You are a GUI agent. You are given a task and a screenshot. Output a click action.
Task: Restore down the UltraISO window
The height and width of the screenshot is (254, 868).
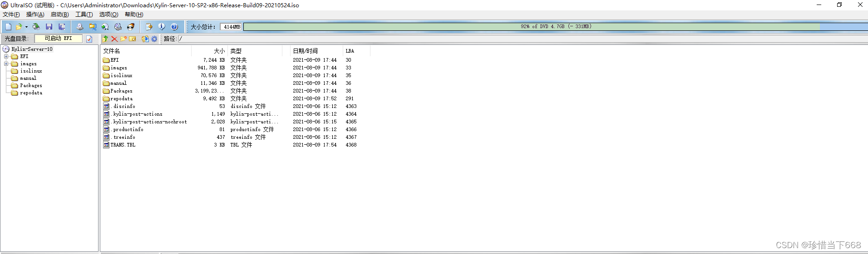point(839,5)
